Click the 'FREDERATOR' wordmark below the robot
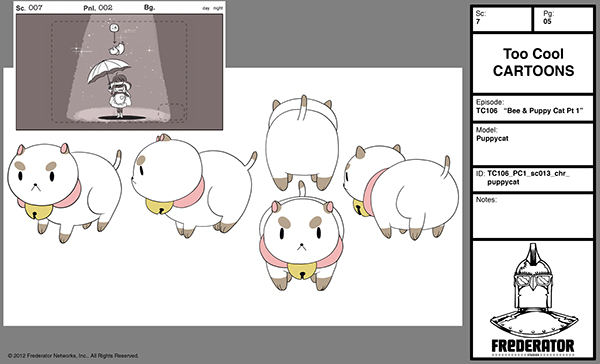600x364 pixels. pyautogui.click(x=533, y=346)
